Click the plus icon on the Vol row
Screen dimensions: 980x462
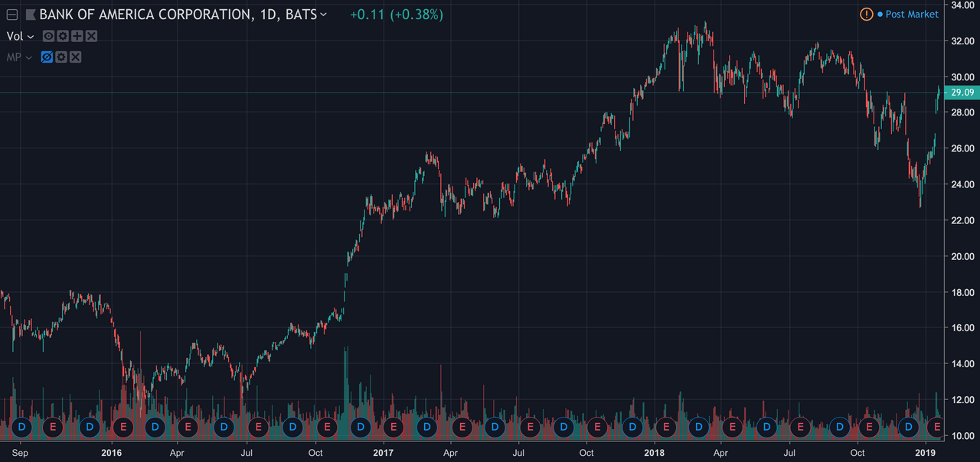tap(77, 36)
